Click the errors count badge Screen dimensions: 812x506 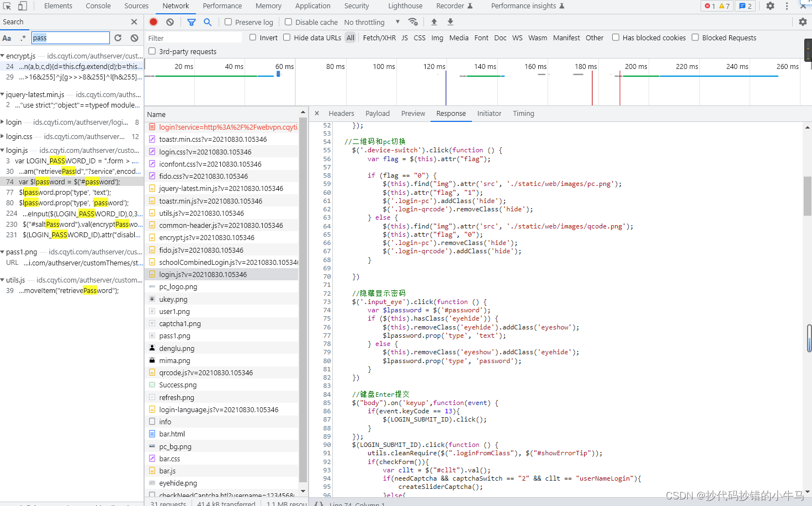(710, 6)
